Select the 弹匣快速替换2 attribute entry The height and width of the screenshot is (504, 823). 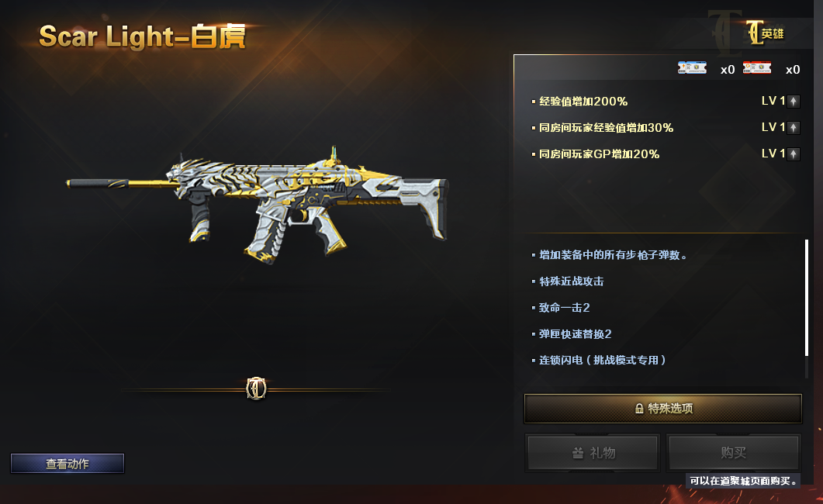pyautogui.click(x=576, y=333)
